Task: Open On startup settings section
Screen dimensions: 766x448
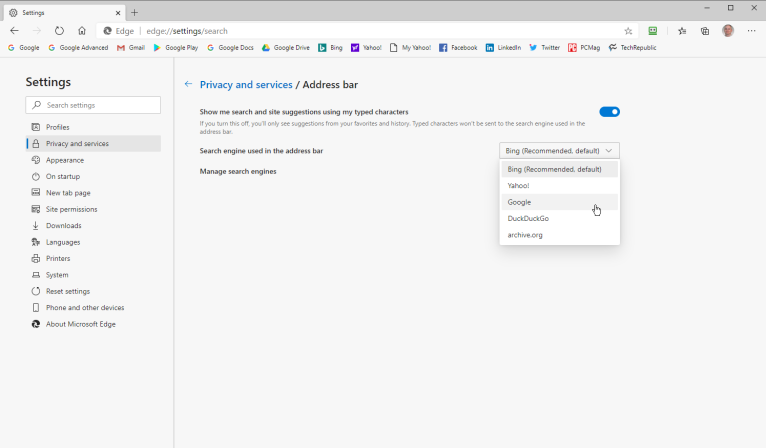Action: [x=93, y=176]
